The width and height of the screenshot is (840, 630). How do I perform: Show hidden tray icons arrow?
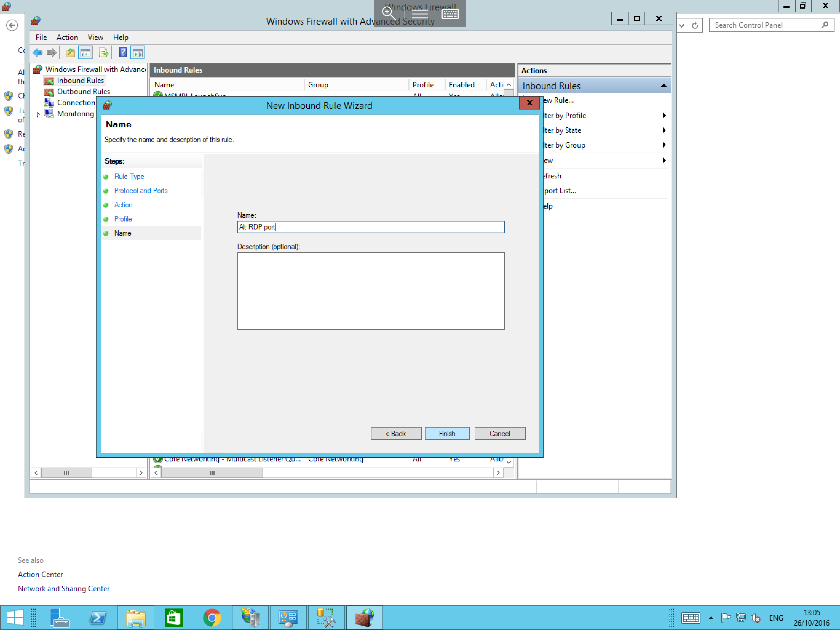pos(711,618)
